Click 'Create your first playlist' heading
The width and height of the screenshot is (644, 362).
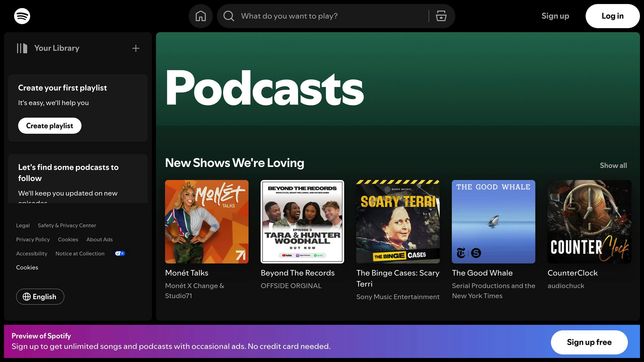62,88
